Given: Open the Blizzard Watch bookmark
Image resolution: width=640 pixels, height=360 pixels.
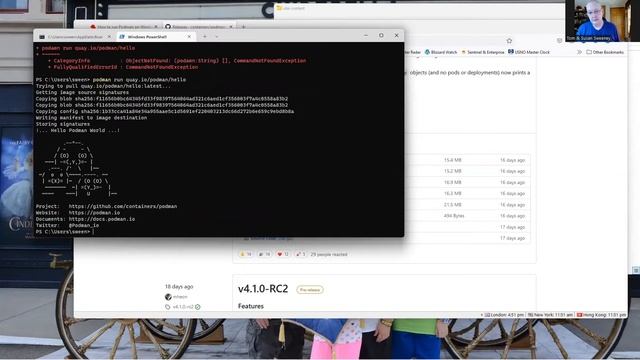Looking at the screenshot, I should tap(441, 52).
